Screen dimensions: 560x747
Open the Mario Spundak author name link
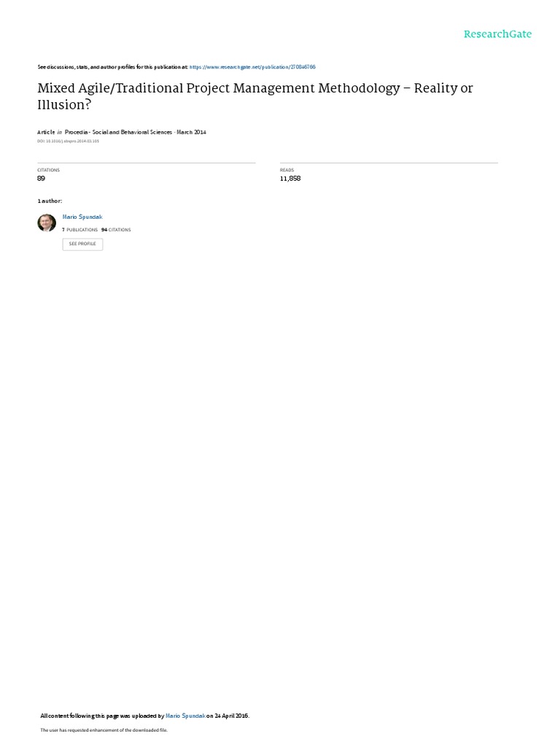[82, 217]
